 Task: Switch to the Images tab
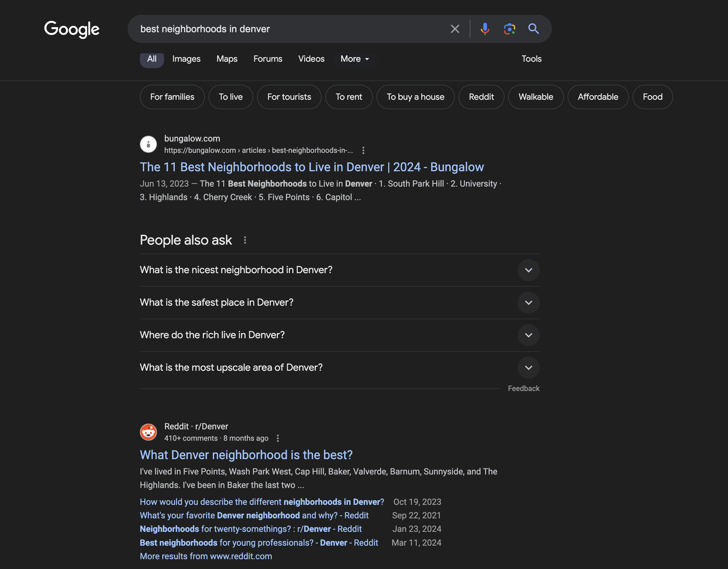click(186, 59)
